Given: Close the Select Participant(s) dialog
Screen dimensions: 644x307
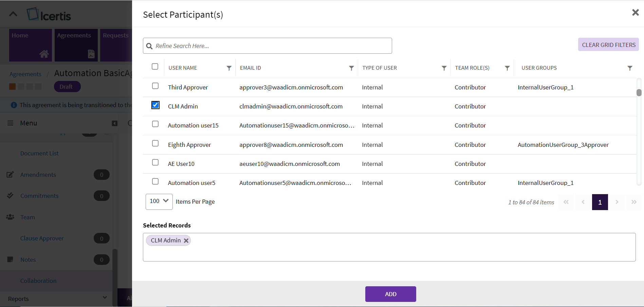Looking at the screenshot, I should (635, 13).
